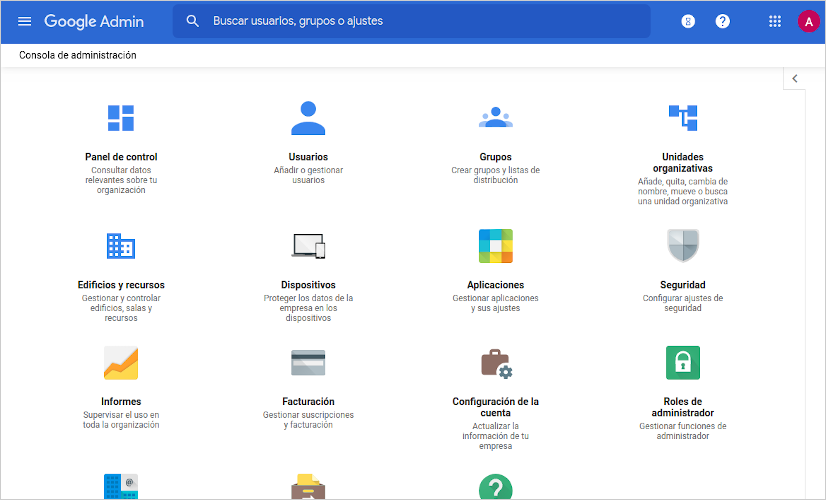Open the Informes chart icon
The width and height of the screenshot is (826, 500).
121,363
